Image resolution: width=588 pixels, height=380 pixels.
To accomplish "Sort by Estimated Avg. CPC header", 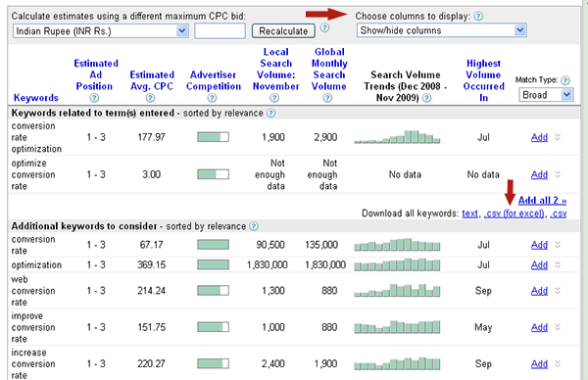I will tap(152, 80).
